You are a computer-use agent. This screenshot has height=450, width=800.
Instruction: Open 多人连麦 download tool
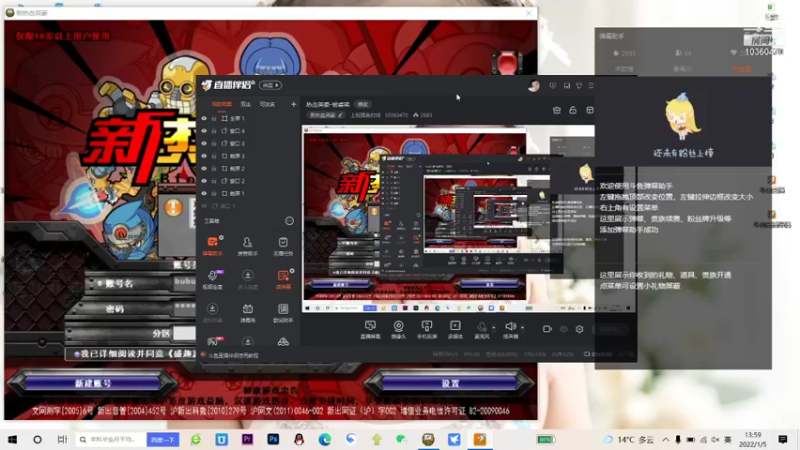click(x=247, y=279)
